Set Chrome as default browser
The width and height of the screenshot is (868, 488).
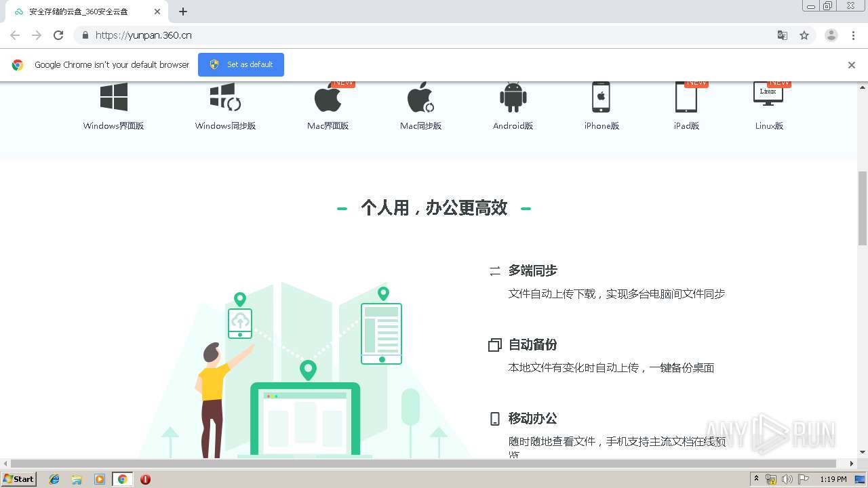(241, 64)
